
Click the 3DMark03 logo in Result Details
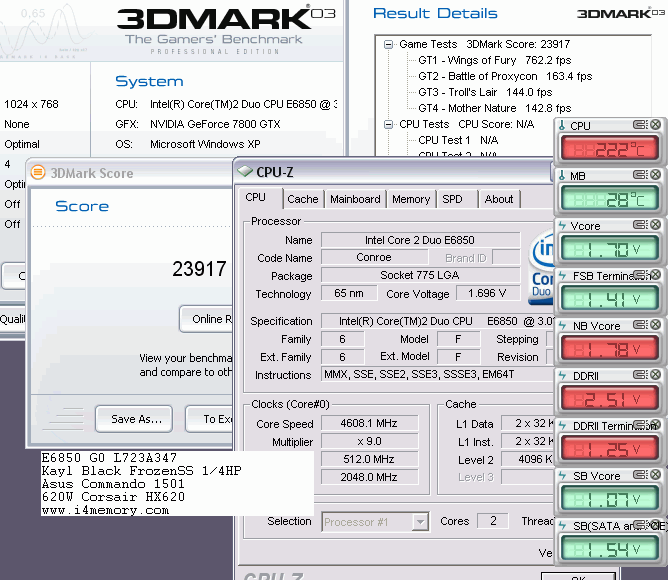tap(621, 13)
